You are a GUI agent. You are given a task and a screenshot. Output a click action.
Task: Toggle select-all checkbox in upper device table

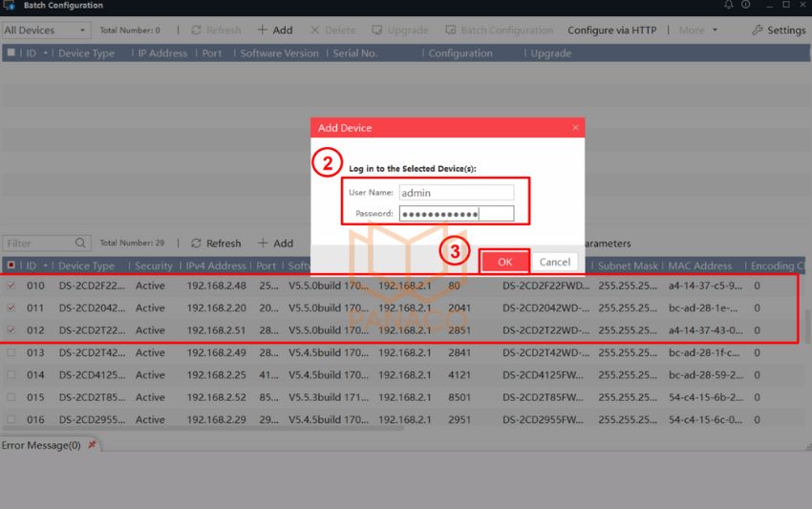coord(11,53)
